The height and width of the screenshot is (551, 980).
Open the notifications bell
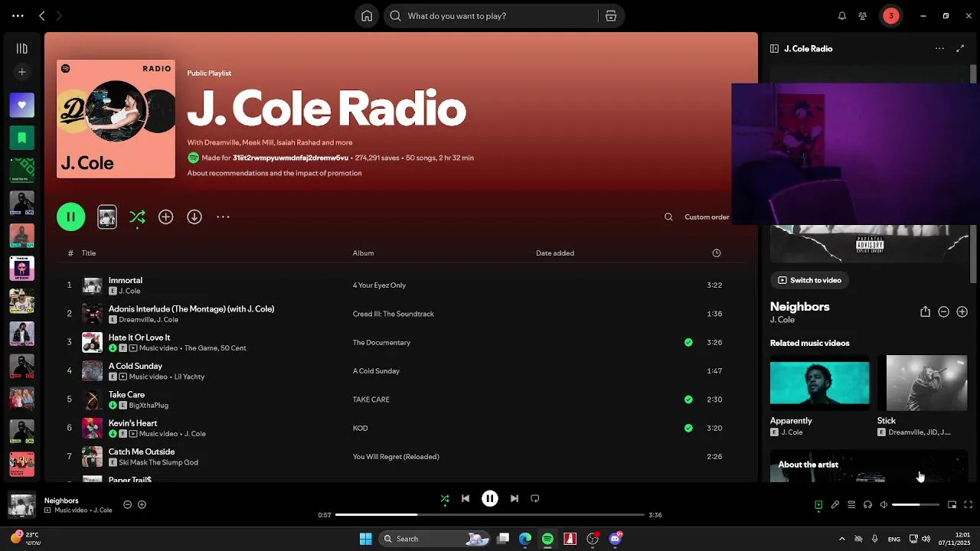click(x=842, y=16)
